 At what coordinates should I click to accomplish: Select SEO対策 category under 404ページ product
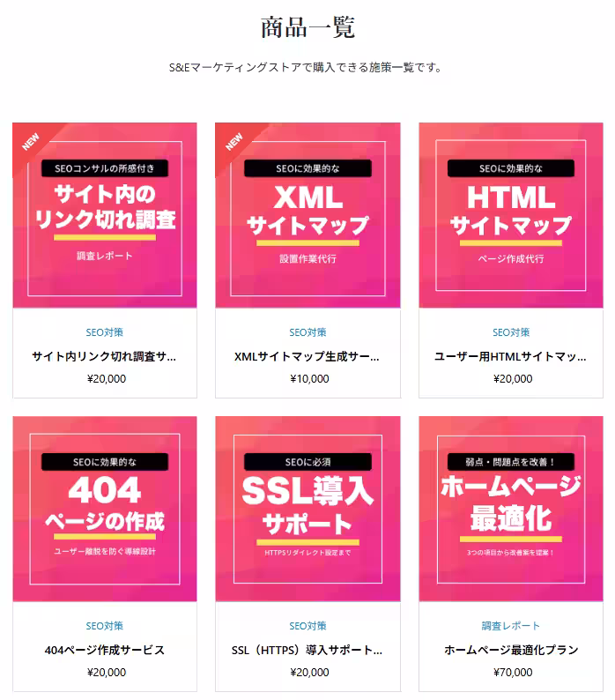(105, 626)
